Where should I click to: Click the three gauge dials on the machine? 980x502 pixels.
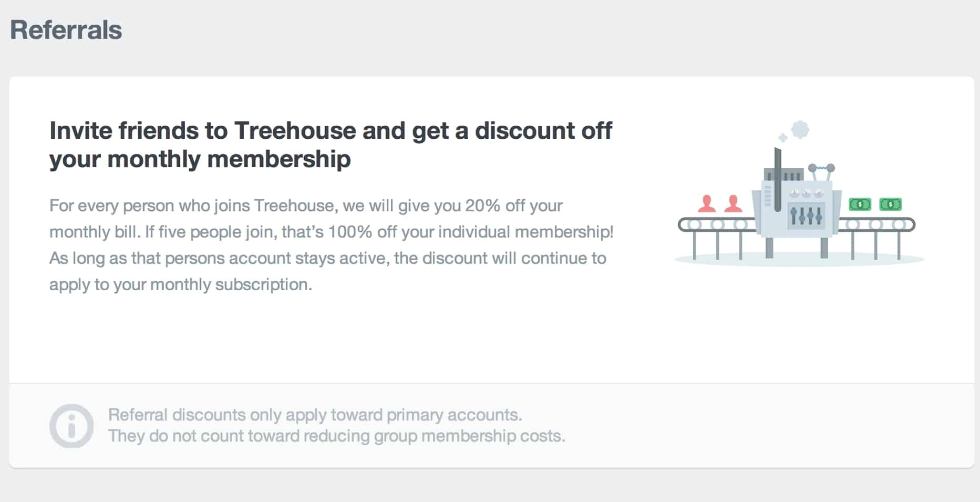point(806,193)
